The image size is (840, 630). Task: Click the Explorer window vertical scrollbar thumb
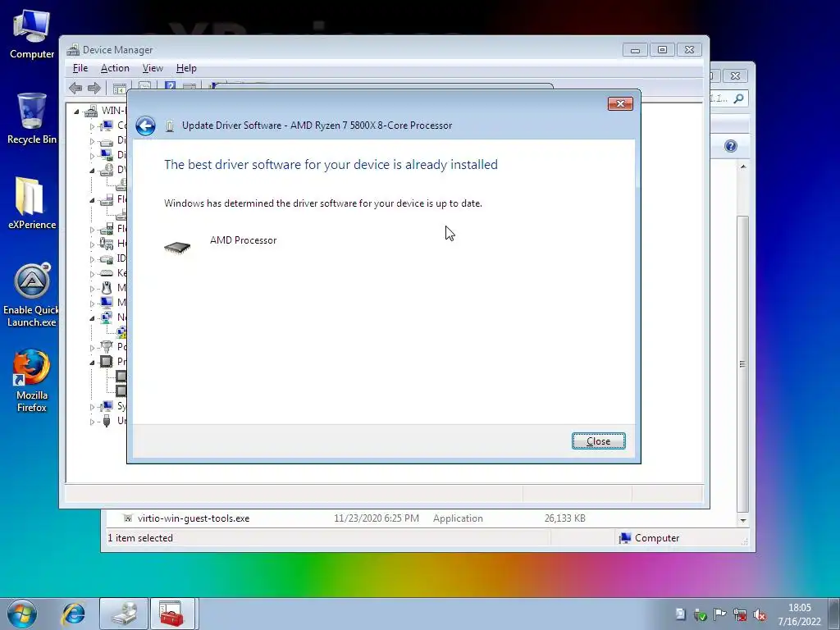pyautogui.click(x=743, y=364)
